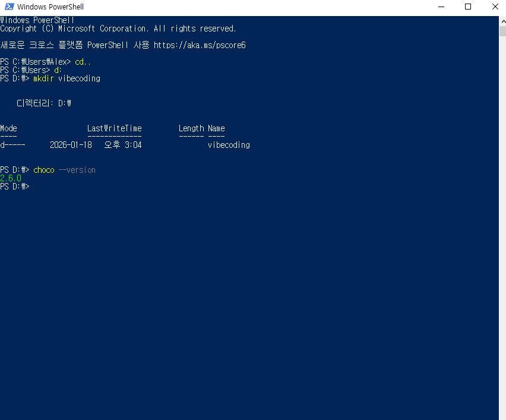Click the PowerShell icon in title bar
Viewport: 506px width, 420px height.
[8, 7]
